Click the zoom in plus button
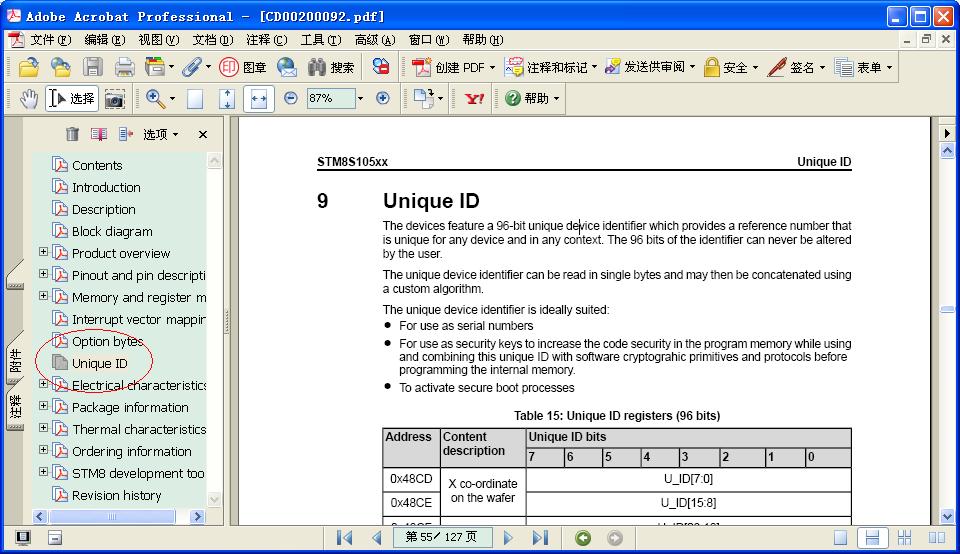Viewport: 960px width, 554px height. (x=383, y=98)
